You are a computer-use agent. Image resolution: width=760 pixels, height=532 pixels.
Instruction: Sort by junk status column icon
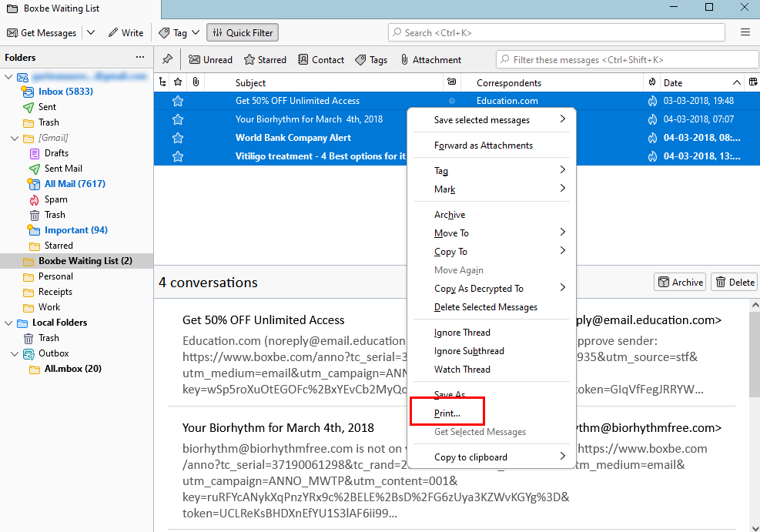point(652,82)
